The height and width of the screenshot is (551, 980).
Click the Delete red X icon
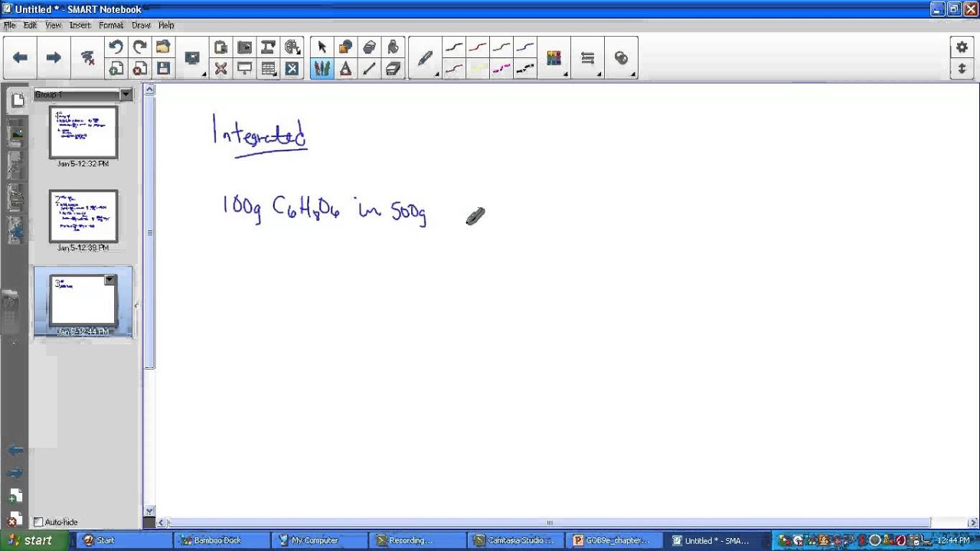[x=220, y=69]
